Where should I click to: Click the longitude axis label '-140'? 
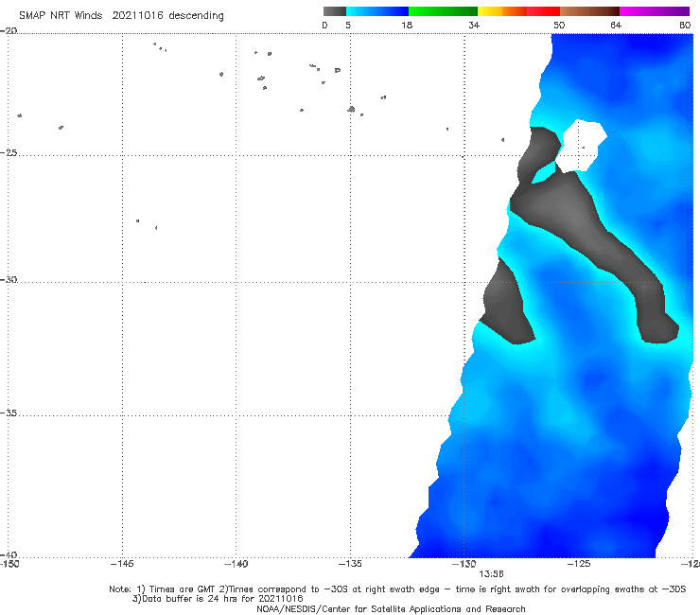[x=236, y=564]
